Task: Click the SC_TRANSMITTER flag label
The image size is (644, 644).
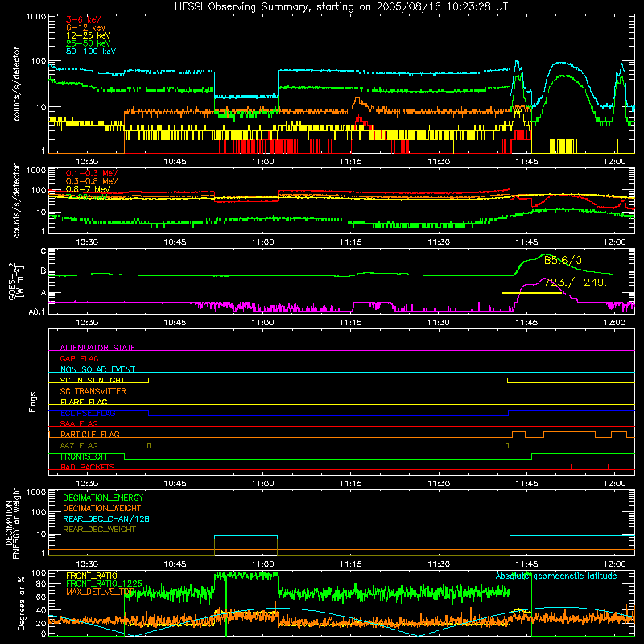Action: pyautogui.click(x=93, y=391)
